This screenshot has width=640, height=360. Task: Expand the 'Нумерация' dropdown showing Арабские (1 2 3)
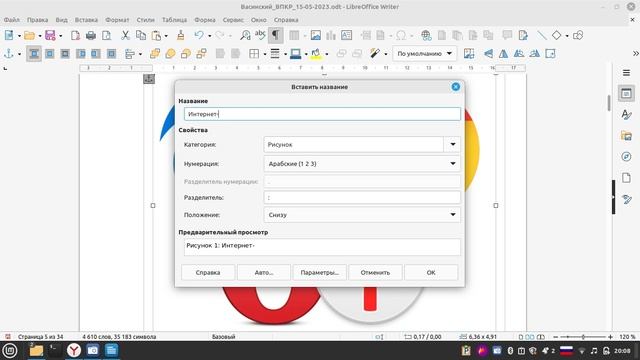[x=362, y=164]
